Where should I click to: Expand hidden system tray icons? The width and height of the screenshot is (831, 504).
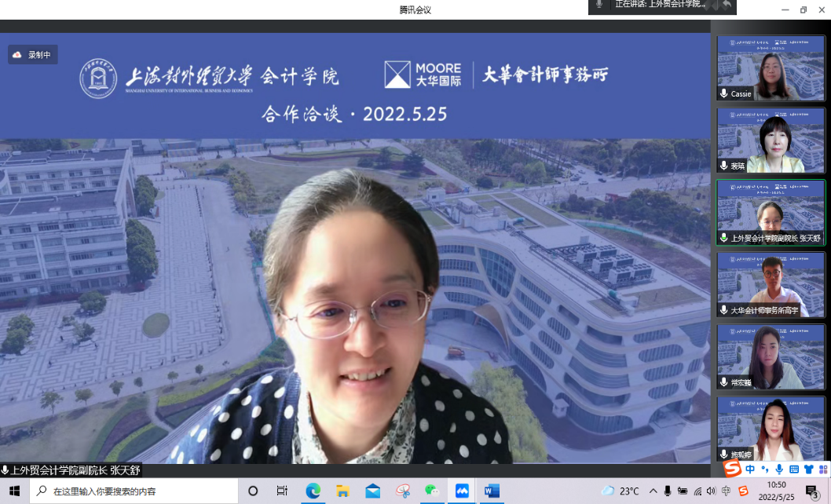click(x=652, y=491)
